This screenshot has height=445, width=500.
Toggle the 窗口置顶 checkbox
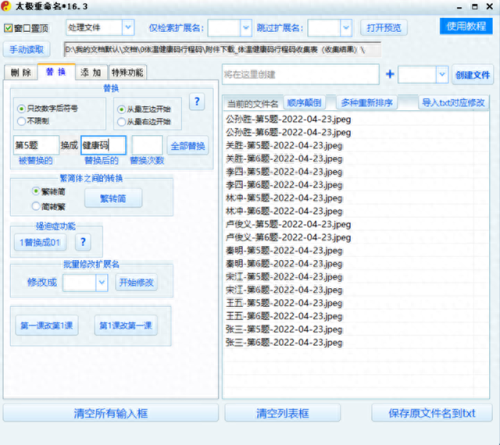pyautogui.click(x=8, y=28)
